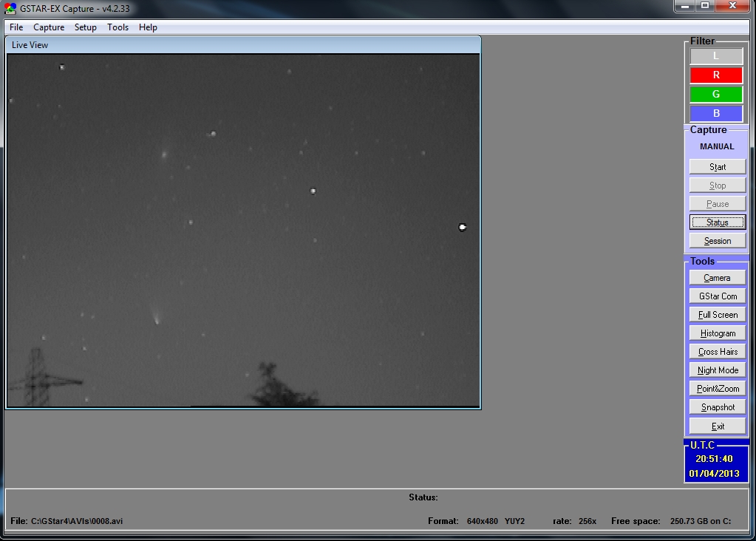This screenshot has height=541, width=756.
Task: Select the luminance L filter
Action: [x=715, y=55]
